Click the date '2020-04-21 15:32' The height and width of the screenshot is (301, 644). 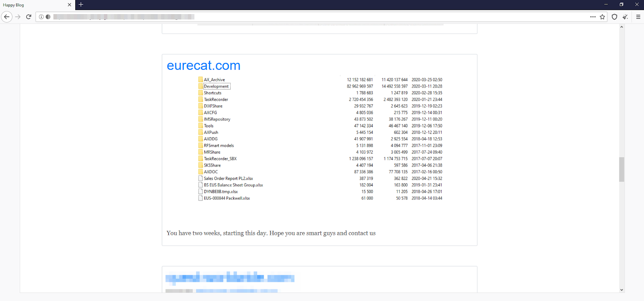pos(427,179)
